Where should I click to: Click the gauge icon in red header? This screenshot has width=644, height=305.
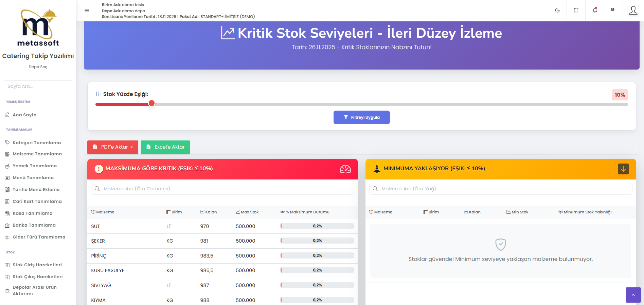(345, 169)
